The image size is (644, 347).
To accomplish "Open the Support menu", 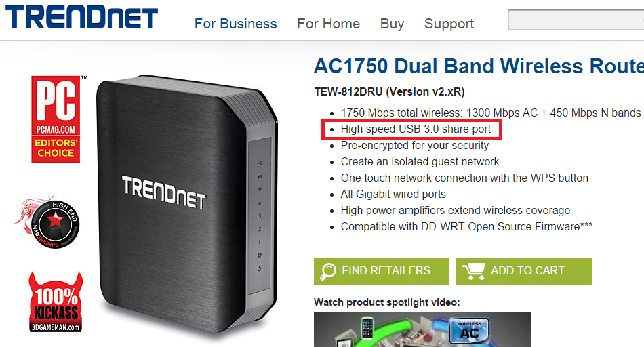I will [x=449, y=24].
